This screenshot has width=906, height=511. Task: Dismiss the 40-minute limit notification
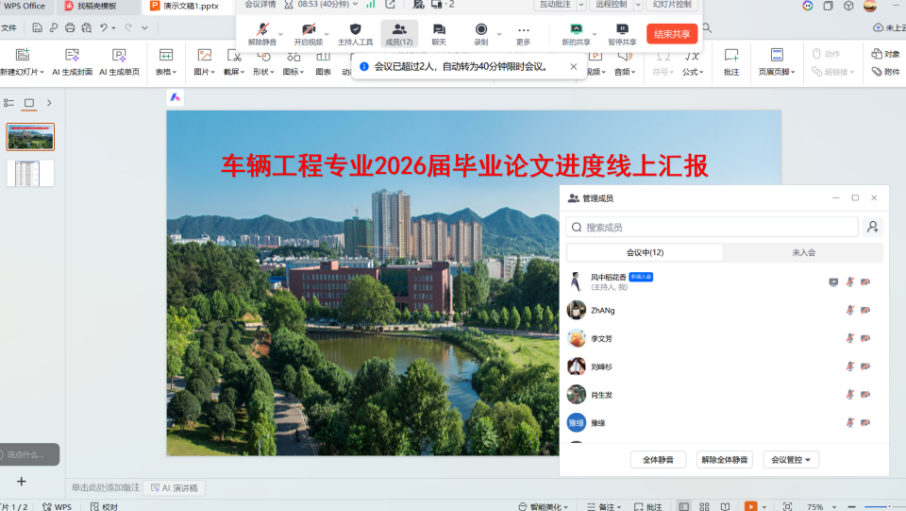573,67
